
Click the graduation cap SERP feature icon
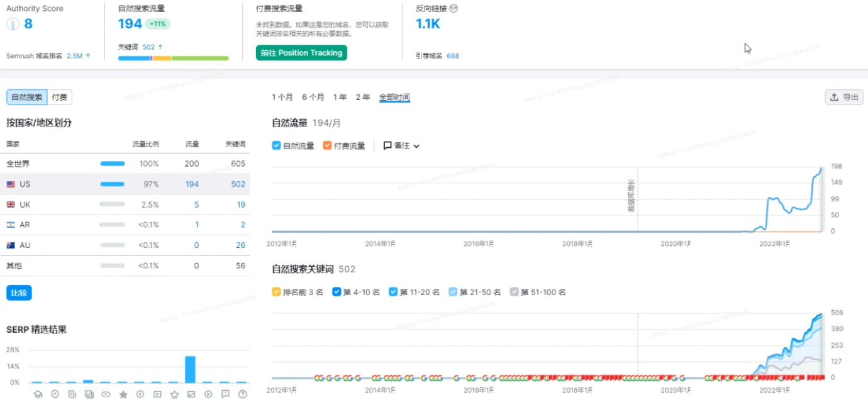click(x=38, y=395)
